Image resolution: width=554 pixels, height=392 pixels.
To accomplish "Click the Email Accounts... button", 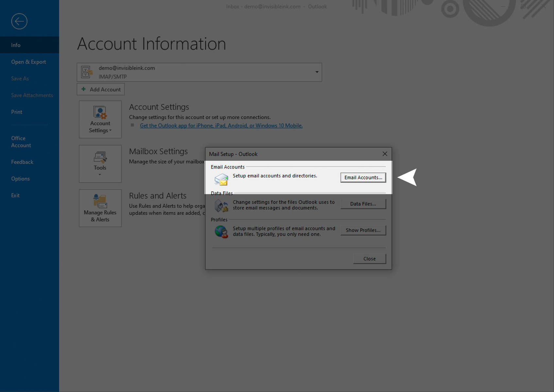I will (363, 177).
